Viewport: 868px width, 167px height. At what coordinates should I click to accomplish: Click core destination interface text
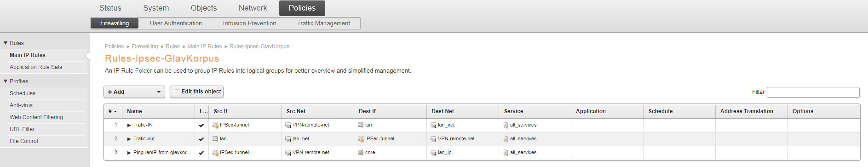point(370,153)
